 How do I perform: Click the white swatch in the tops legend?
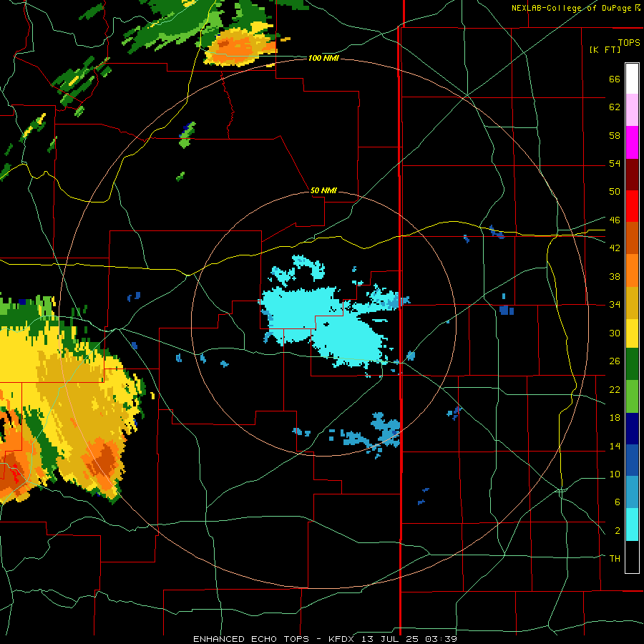632,79
